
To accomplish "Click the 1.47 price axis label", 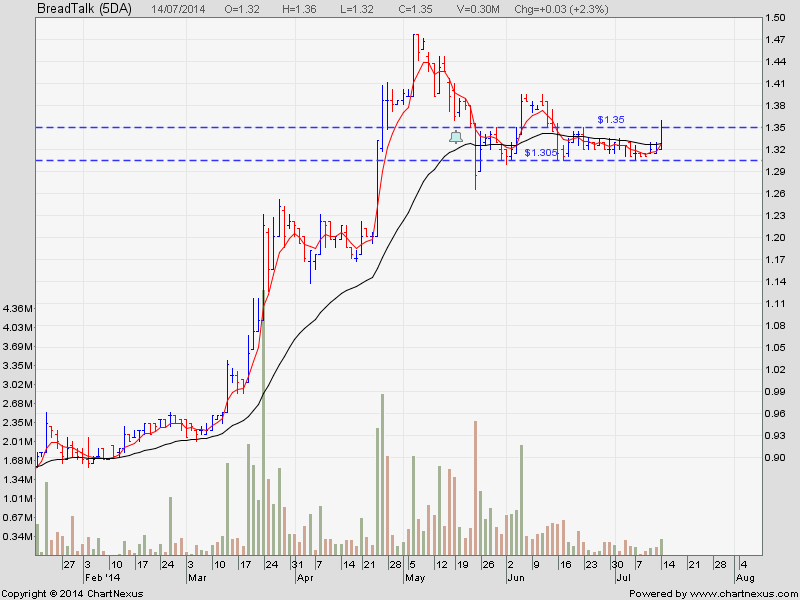I will (775, 40).
